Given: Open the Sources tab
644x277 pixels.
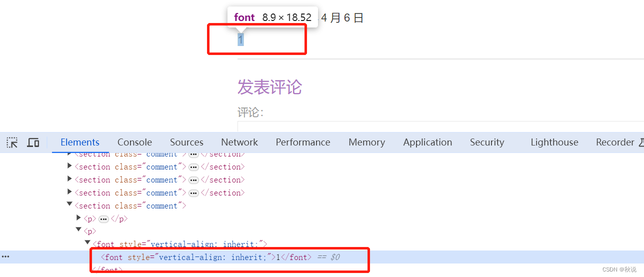Looking at the screenshot, I should [186, 142].
